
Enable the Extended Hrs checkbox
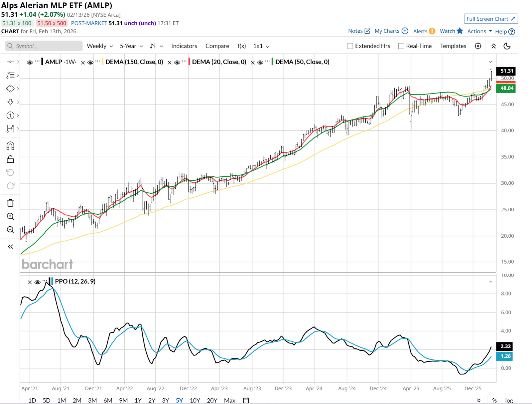pos(350,46)
